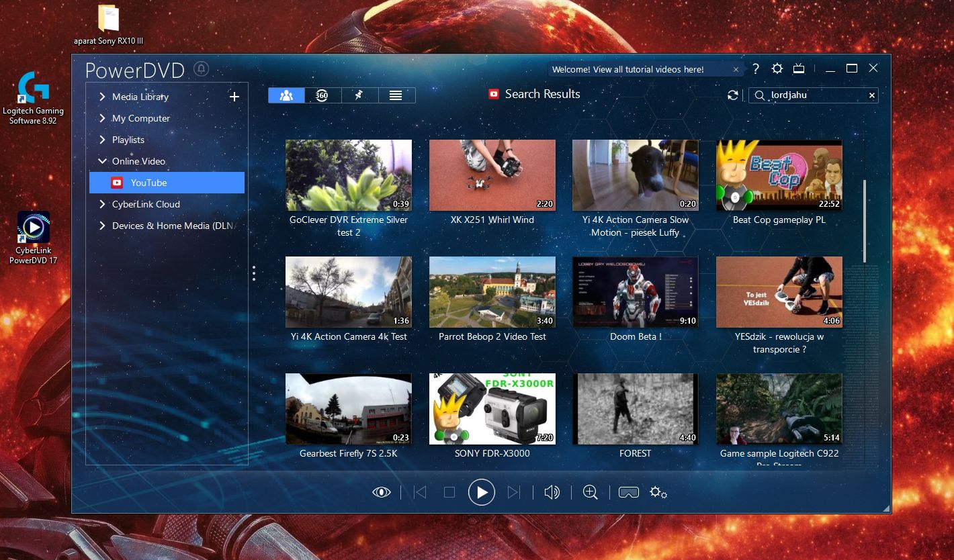This screenshot has width=954, height=560.
Task: Open player settings gears icon
Action: 658,492
